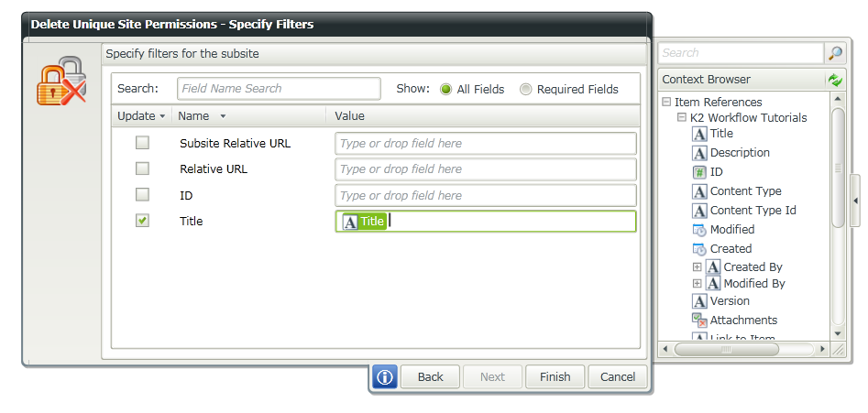
Task: Open the Update column dropdown arrow
Action: click(x=162, y=116)
